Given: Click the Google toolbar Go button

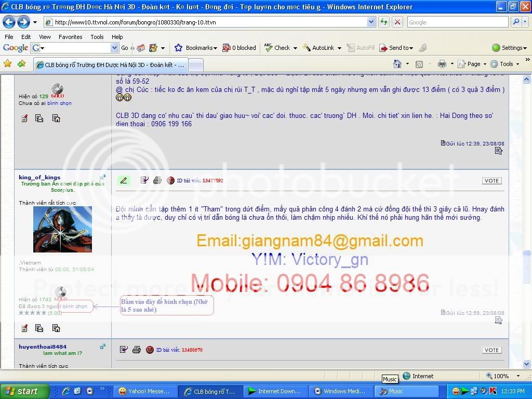Looking at the screenshot, I should (125, 48).
